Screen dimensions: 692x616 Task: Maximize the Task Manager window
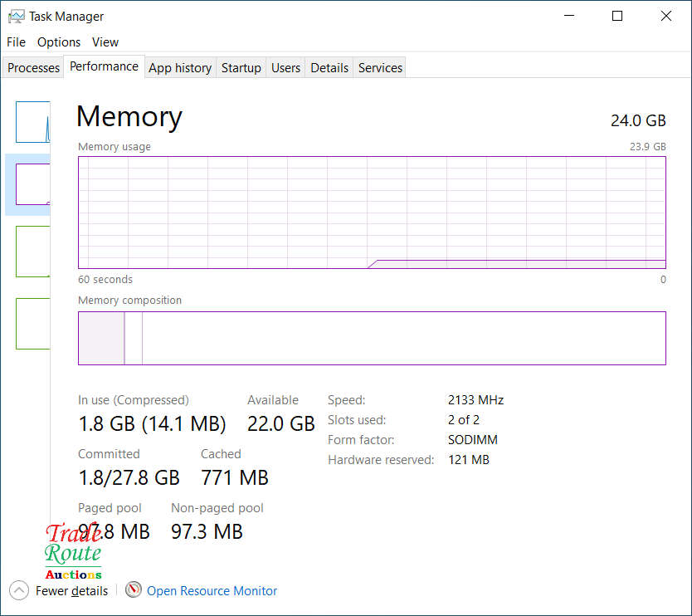(x=617, y=16)
